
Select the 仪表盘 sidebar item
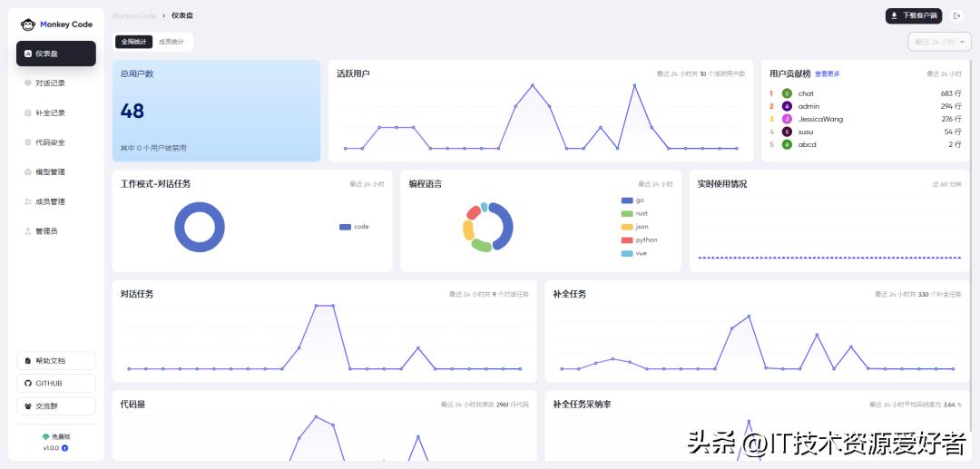[56, 54]
